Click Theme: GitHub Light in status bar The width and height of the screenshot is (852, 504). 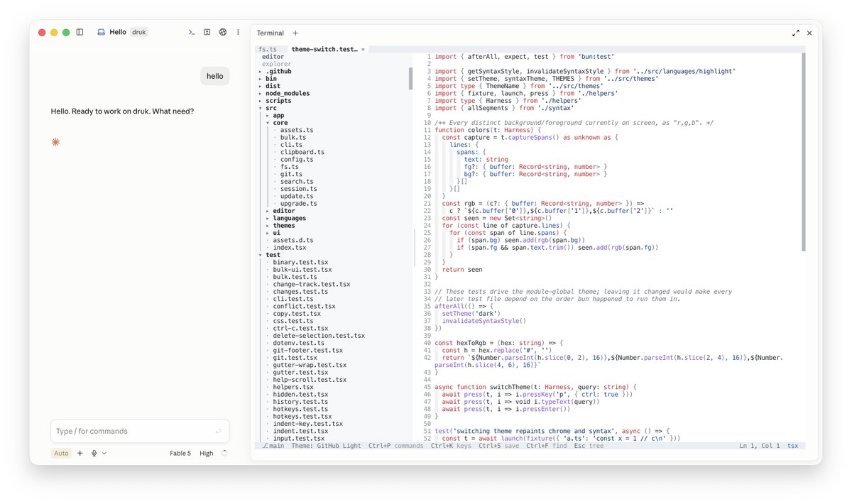tap(326, 446)
